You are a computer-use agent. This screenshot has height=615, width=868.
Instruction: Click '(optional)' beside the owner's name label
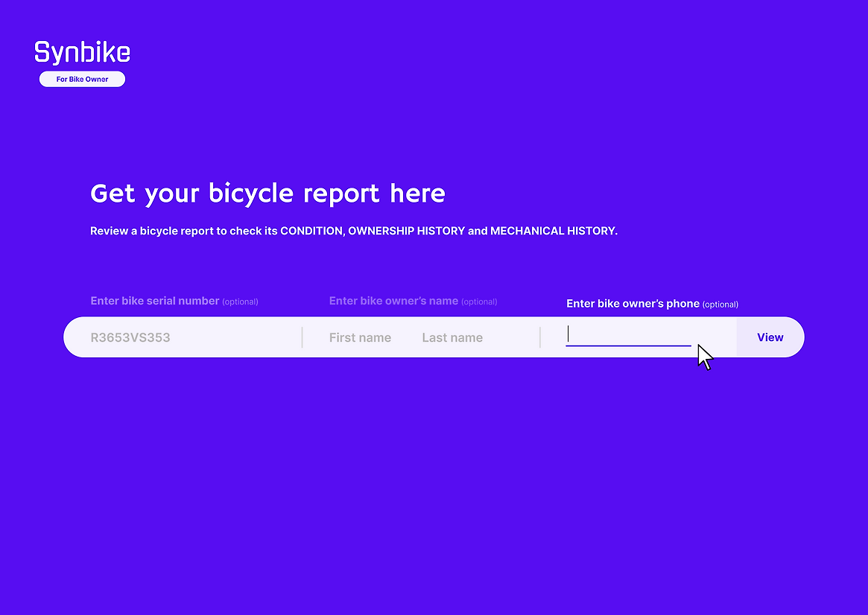click(479, 302)
